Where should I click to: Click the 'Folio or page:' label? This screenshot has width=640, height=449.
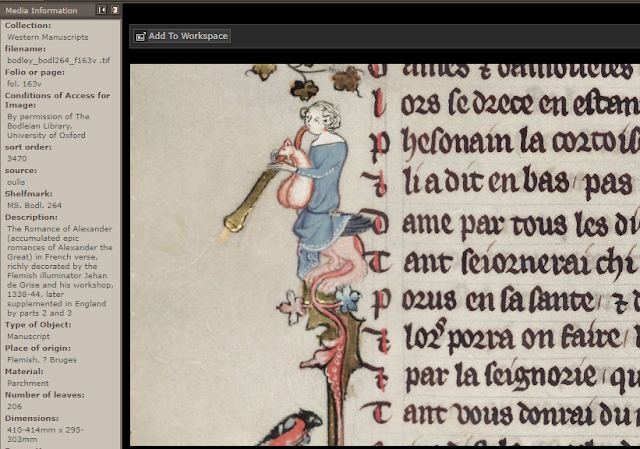pyautogui.click(x=35, y=72)
